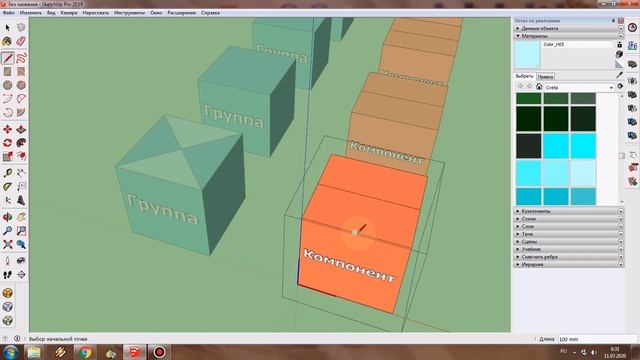This screenshot has height=360, width=640.
Task: Select the Polygon tool
Action: tap(21, 85)
